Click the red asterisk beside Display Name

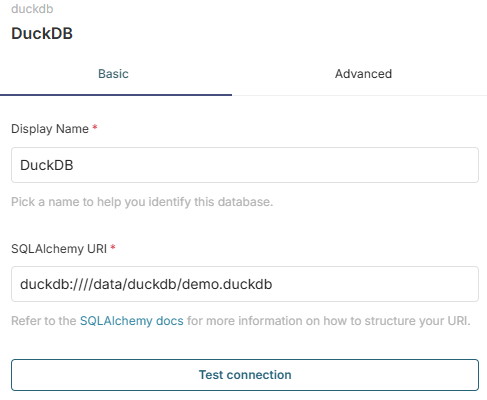coord(95,127)
